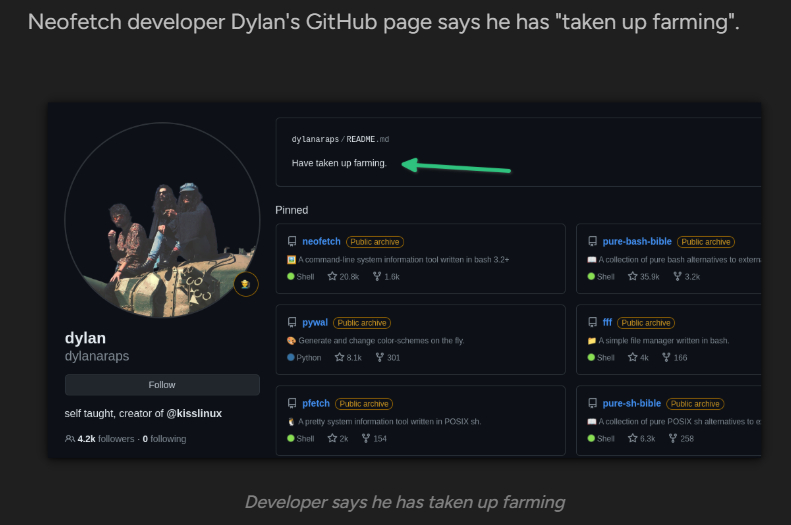Click the star icon for pywal
Image resolution: width=791 pixels, height=525 pixels.
(340, 357)
